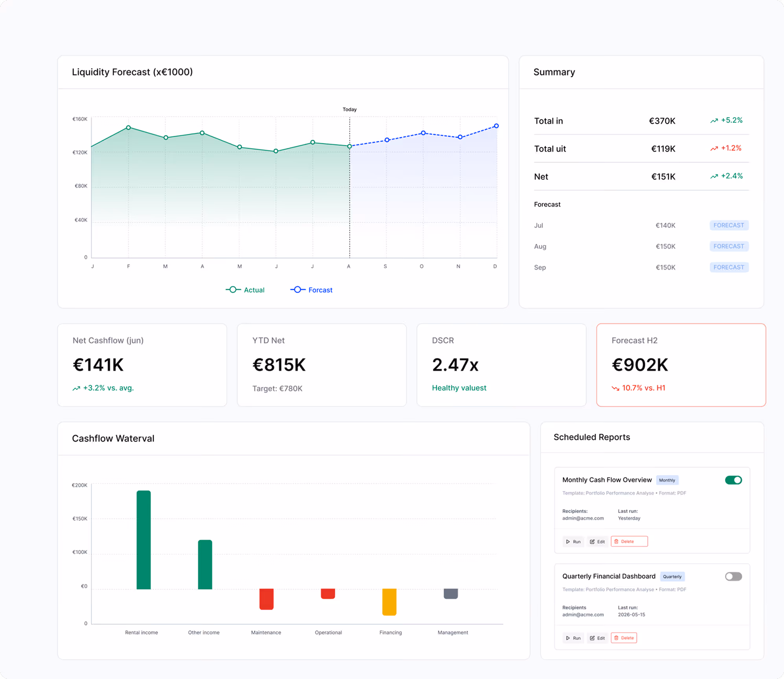Open the Forecast H2 card

[x=681, y=365]
